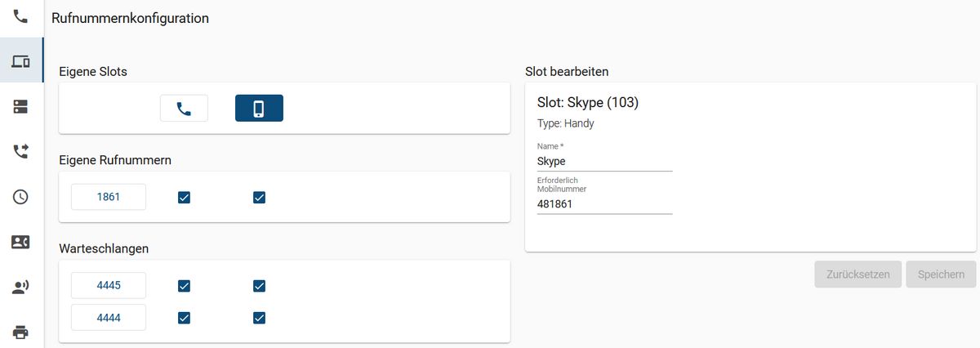This screenshot has height=348, width=980.
Task: Select the mobile phone slot button
Action: (x=259, y=108)
